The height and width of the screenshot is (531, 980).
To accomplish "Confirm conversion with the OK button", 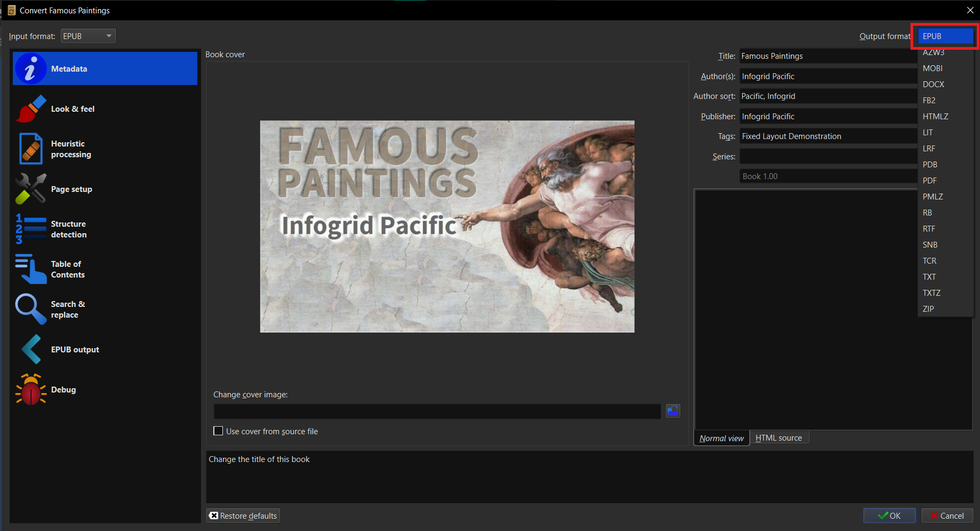I will (x=889, y=515).
